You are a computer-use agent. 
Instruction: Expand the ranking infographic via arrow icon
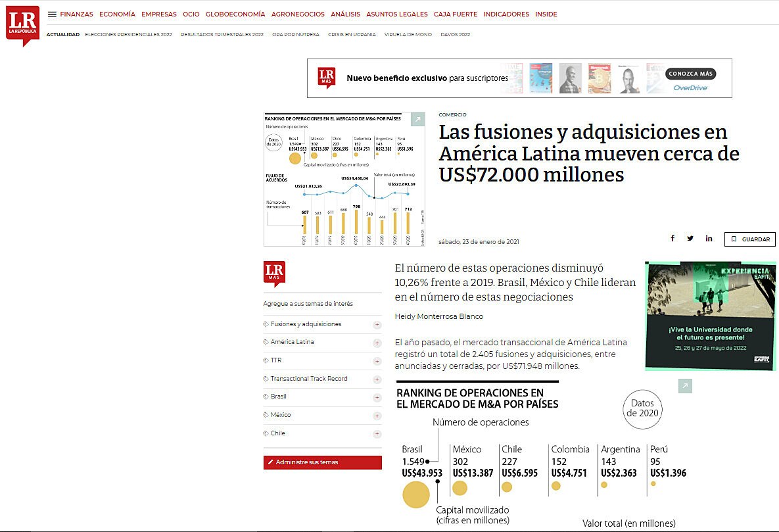[685, 386]
